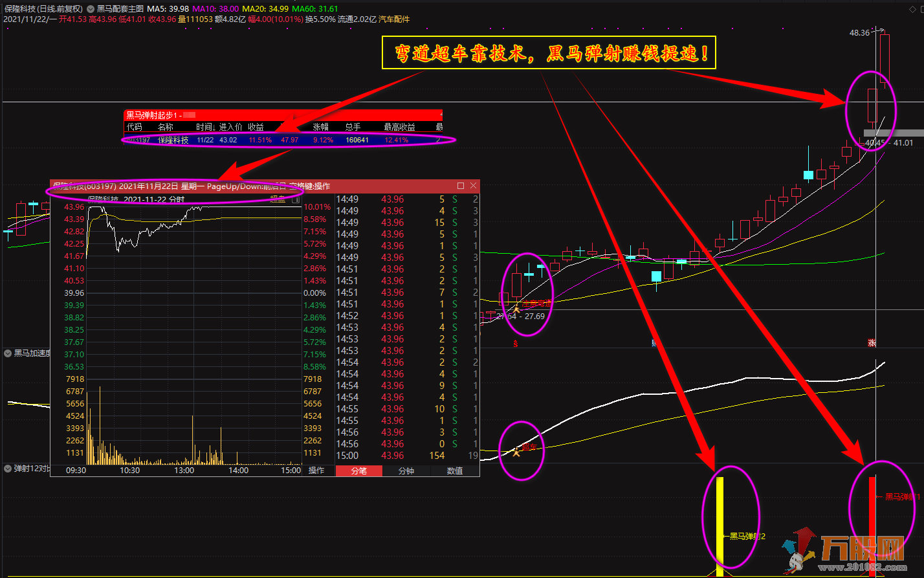Expand the 黑马配套主图 indicator dropdown arrow
This screenshot has width=924, height=578.
tap(91, 9)
